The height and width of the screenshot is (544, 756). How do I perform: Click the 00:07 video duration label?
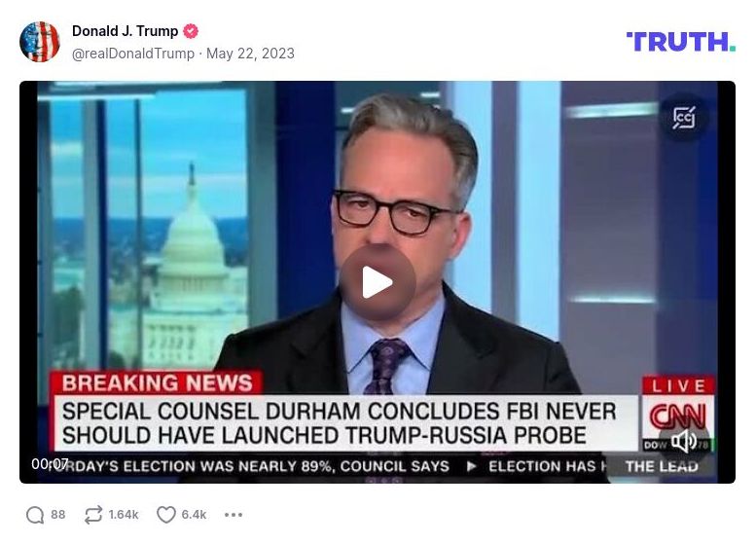pyautogui.click(x=50, y=464)
